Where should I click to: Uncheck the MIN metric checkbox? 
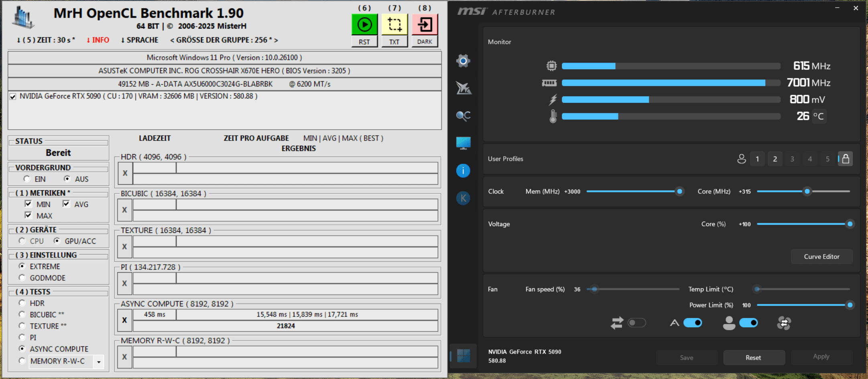pos(28,204)
